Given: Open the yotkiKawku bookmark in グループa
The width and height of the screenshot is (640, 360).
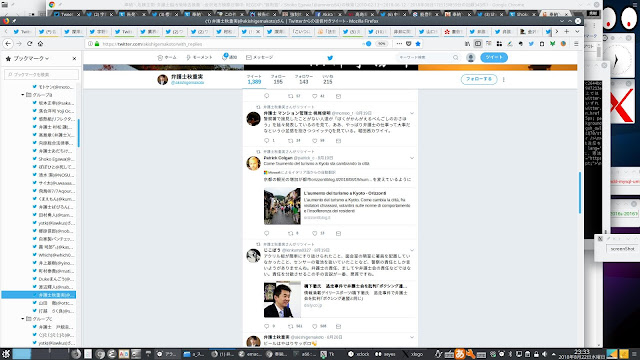Looking at the screenshot, I should [53, 223].
